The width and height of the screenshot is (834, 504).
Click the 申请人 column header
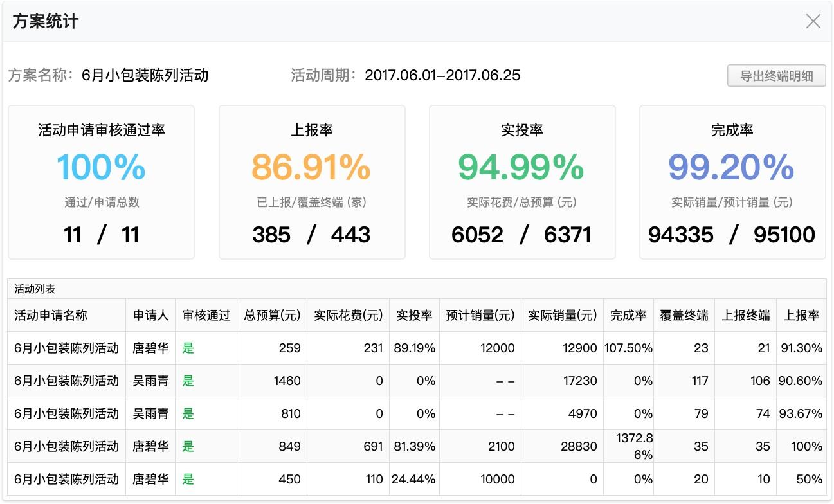click(150, 315)
